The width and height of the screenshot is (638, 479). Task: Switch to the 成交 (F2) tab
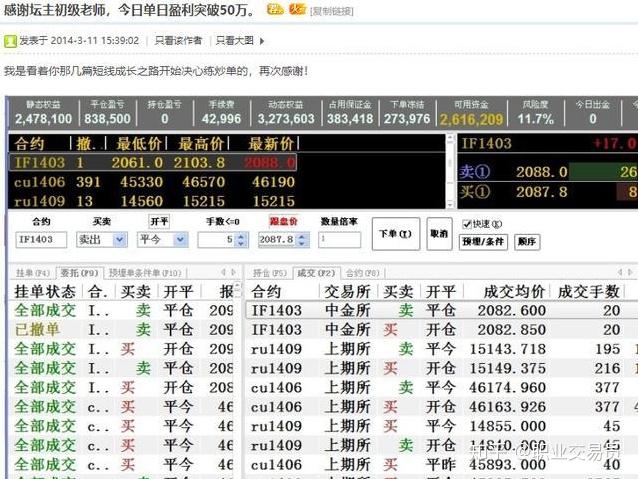[x=316, y=273]
